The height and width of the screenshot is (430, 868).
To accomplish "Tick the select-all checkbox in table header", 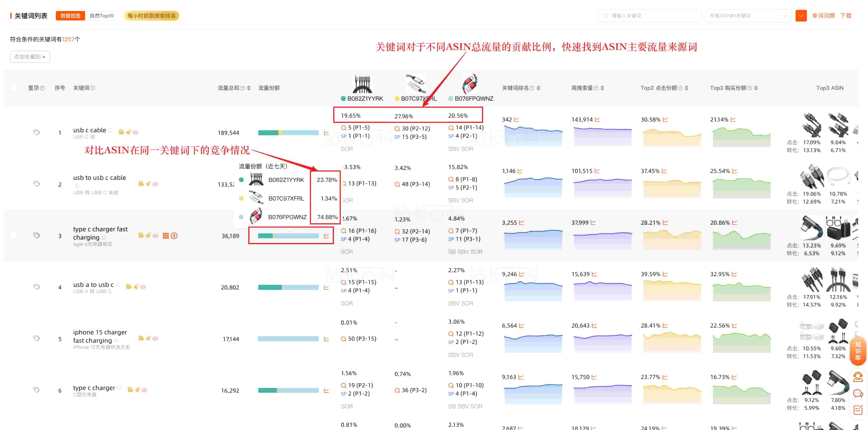I will click(x=14, y=88).
